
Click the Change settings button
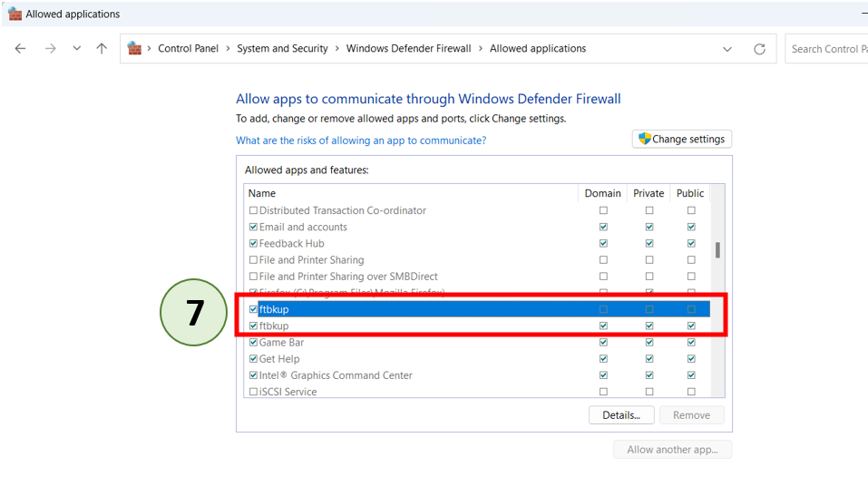coord(681,139)
